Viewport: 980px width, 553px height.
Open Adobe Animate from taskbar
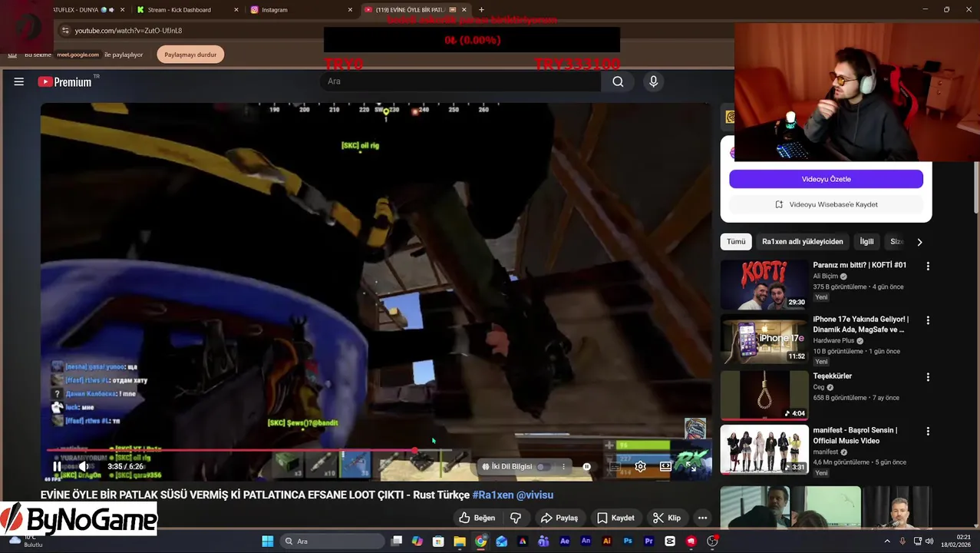tap(586, 541)
